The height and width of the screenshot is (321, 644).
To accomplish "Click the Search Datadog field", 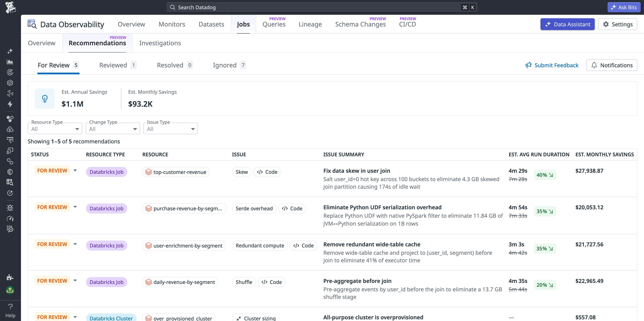I will 322,7.
